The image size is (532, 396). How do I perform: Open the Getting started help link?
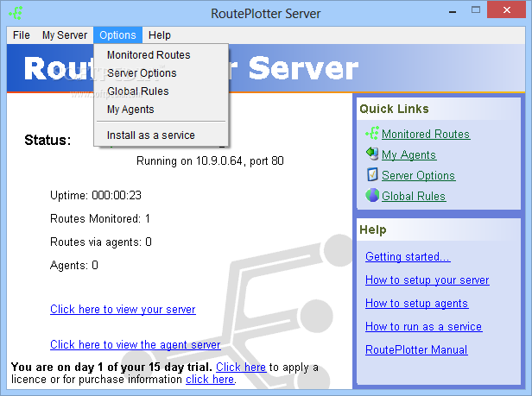tap(408, 256)
